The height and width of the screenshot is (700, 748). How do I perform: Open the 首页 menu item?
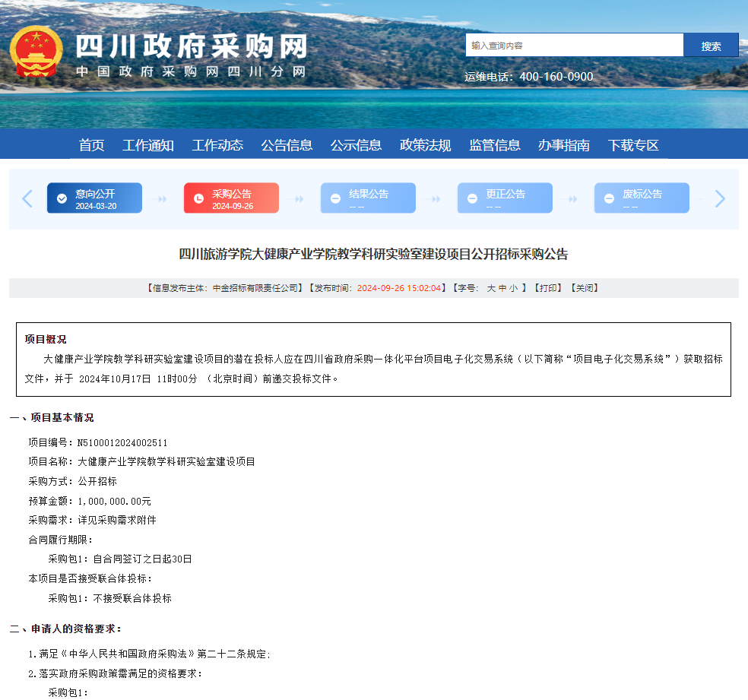click(91, 145)
